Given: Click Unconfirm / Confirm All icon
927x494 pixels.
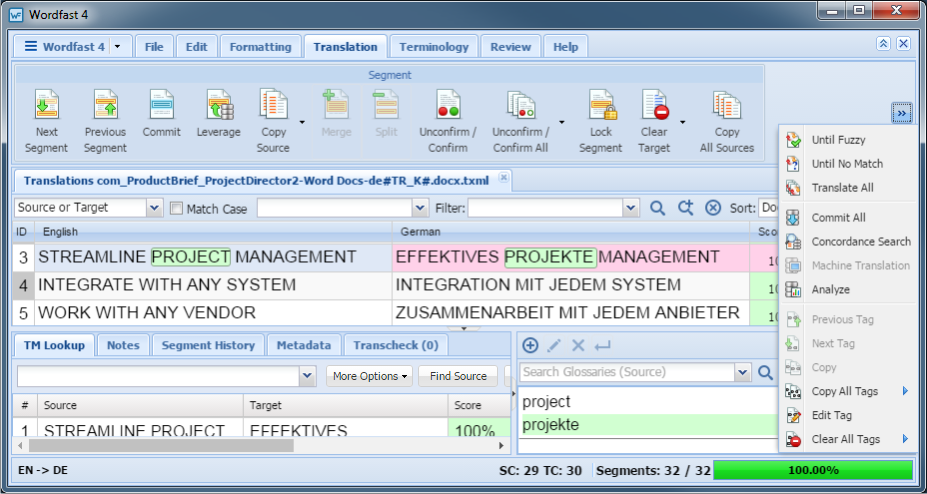Looking at the screenshot, I should tap(521, 105).
